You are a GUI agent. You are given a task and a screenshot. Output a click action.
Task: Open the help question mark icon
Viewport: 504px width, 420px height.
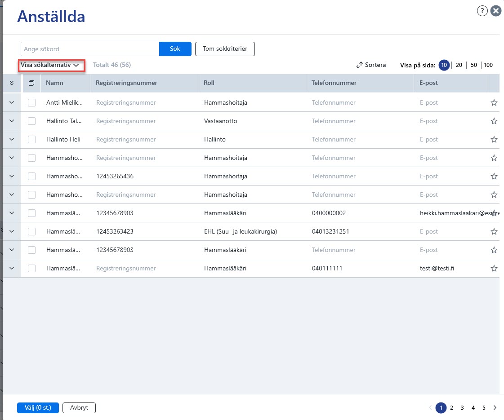coord(482,11)
